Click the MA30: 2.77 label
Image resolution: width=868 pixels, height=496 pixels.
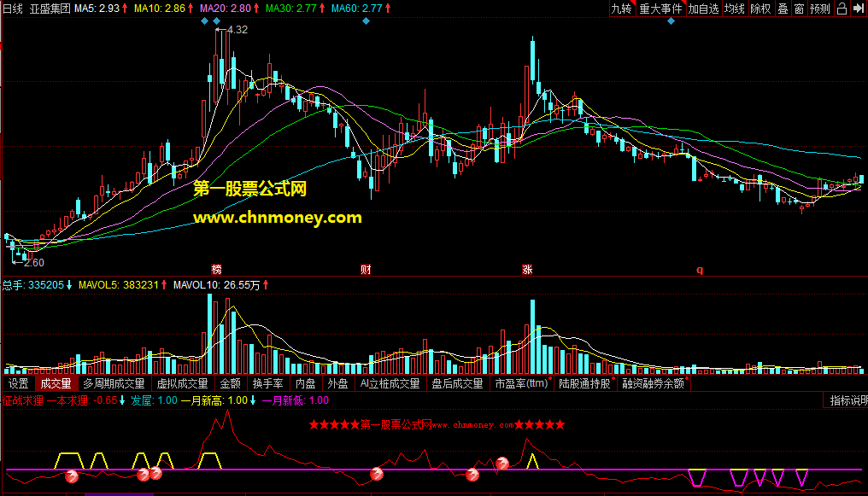pos(291,9)
